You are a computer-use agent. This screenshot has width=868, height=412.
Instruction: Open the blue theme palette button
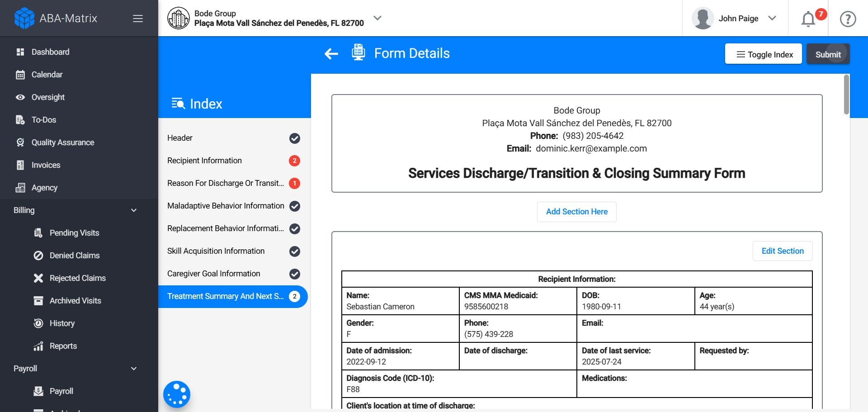(177, 394)
